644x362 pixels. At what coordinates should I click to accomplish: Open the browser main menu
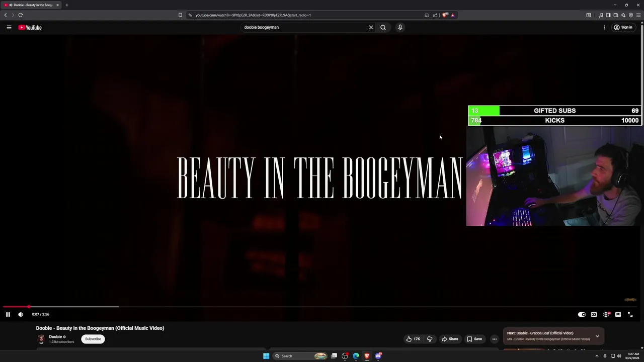click(x=638, y=15)
